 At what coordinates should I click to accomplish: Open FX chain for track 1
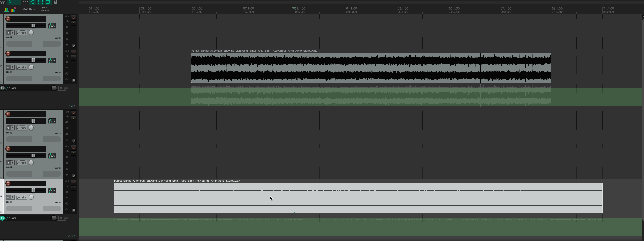click(x=8, y=33)
